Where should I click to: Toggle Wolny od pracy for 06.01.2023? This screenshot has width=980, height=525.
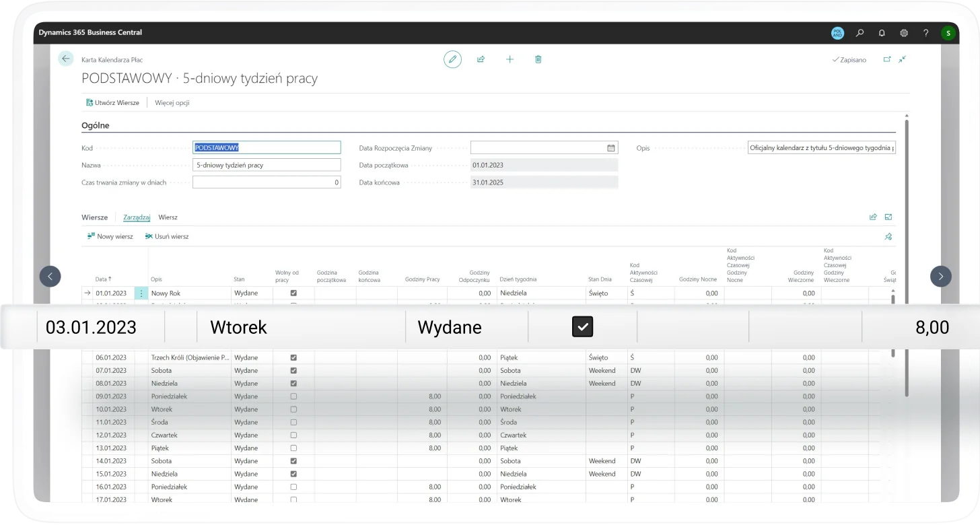tap(293, 357)
